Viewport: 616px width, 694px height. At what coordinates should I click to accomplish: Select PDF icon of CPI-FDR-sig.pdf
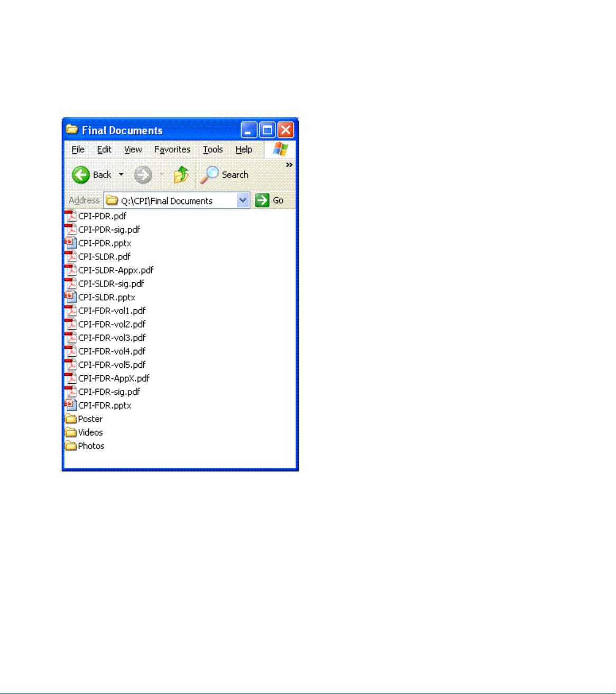click(x=71, y=392)
